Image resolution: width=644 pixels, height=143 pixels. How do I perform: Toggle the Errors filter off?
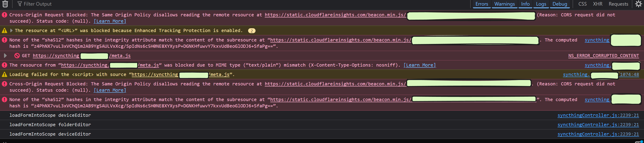coord(481,4)
